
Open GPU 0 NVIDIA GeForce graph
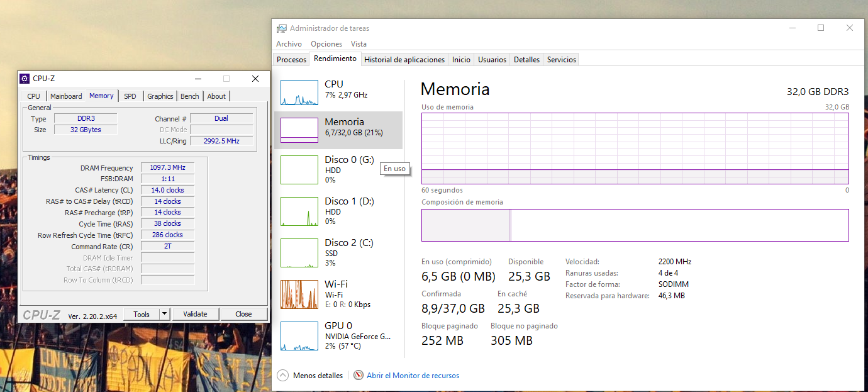point(299,336)
